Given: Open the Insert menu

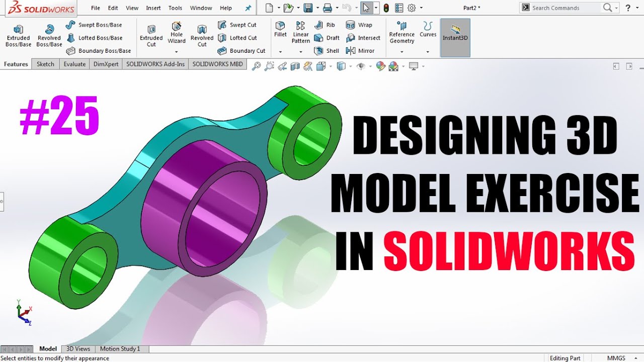Looking at the screenshot, I should pos(153,8).
